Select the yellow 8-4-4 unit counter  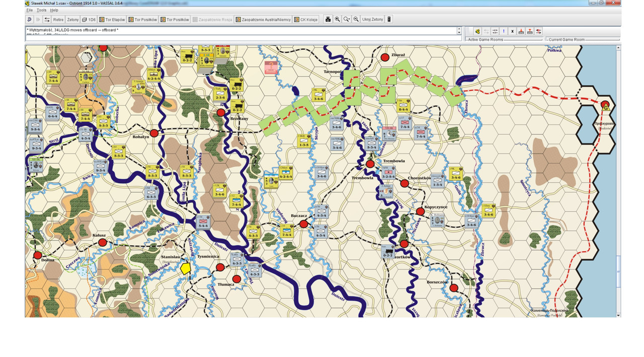(404, 105)
